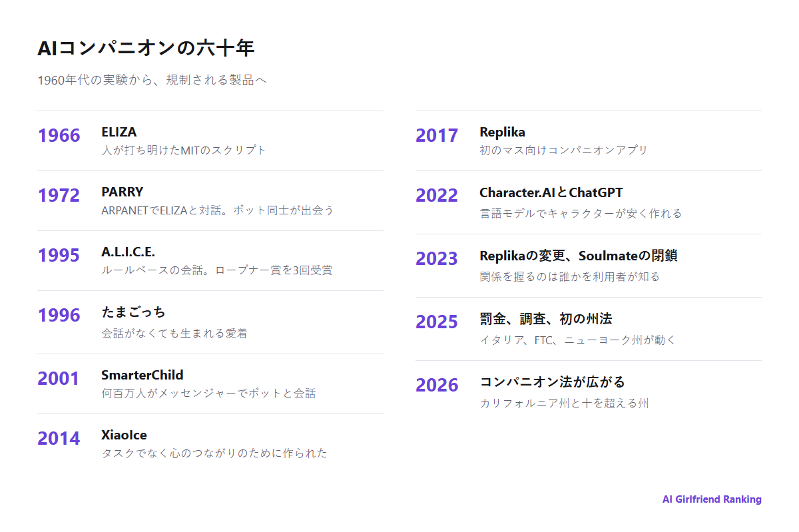Click text "何百万人がメッセンジャーでボットと会話"
The image size is (799, 532).
click(x=208, y=394)
